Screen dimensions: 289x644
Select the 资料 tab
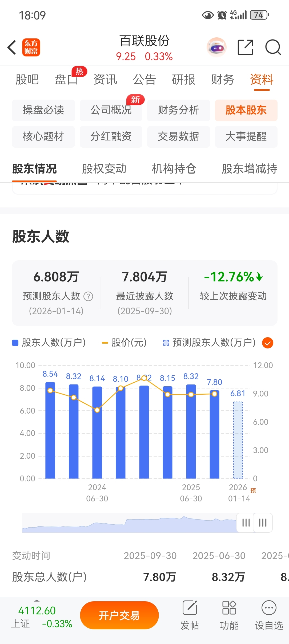pyautogui.click(x=262, y=80)
